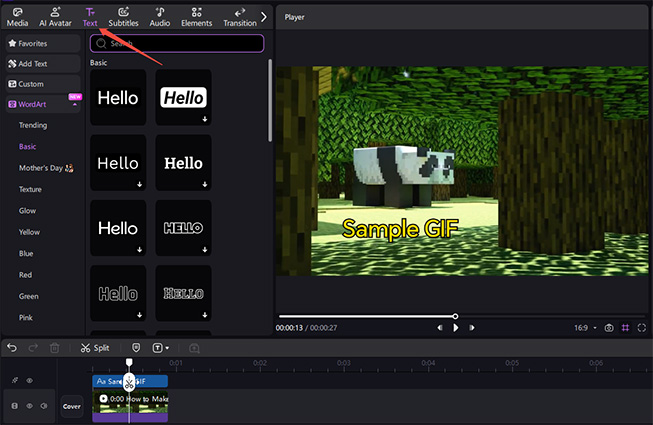This screenshot has width=653, height=425.
Task: Download the hollow serif HELLO preset
Action: pos(205,315)
